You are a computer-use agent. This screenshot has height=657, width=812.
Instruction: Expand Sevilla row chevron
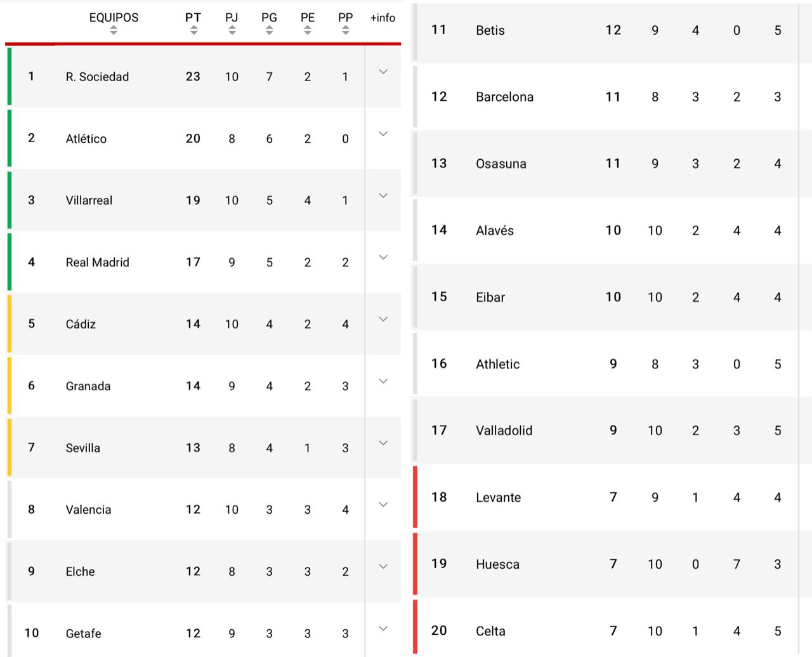point(383,443)
